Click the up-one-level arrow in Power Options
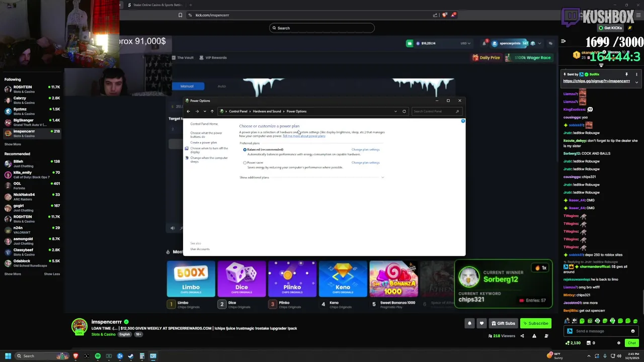This screenshot has height=362, width=644. pos(212,111)
